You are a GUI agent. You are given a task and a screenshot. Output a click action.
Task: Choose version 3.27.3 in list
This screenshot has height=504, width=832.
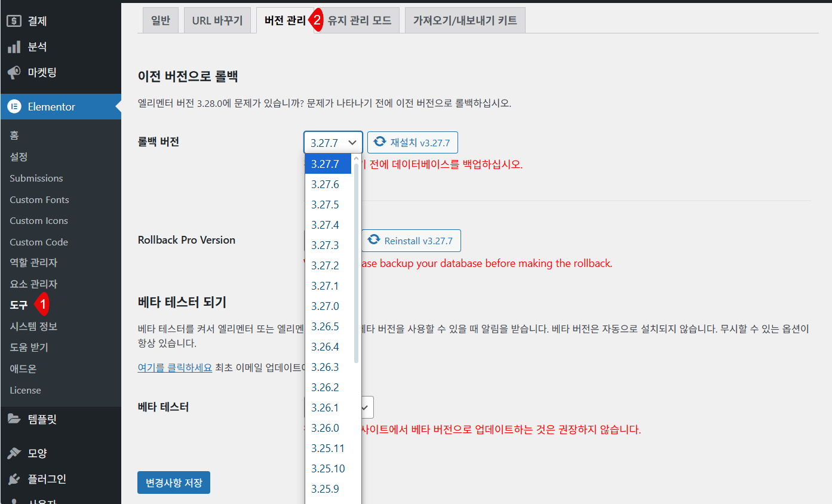[328, 245]
